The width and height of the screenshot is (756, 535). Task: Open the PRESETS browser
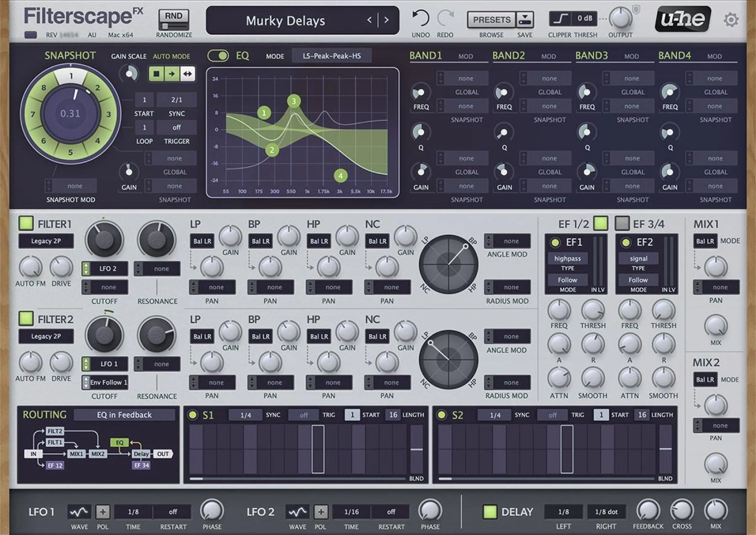(492, 20)
